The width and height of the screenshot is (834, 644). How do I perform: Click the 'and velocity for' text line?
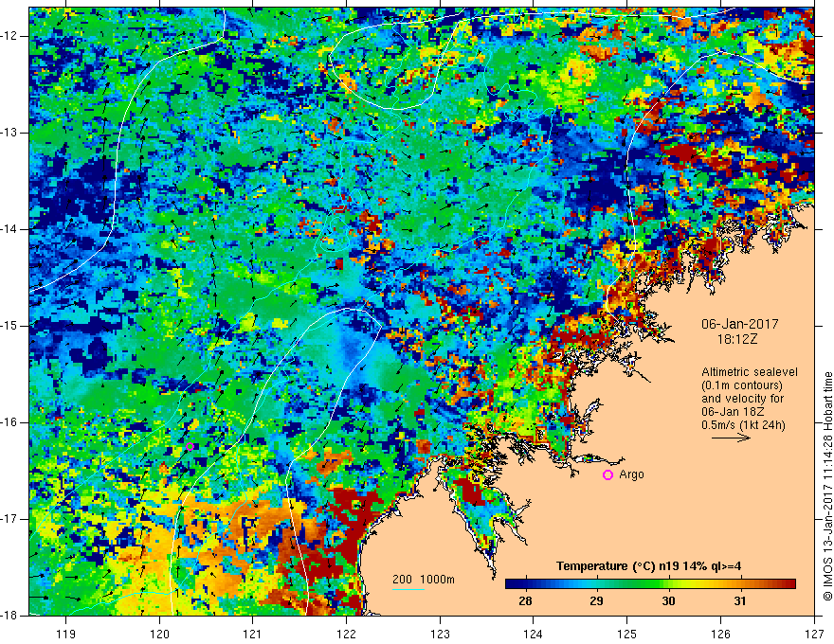[x=742, y=399]
